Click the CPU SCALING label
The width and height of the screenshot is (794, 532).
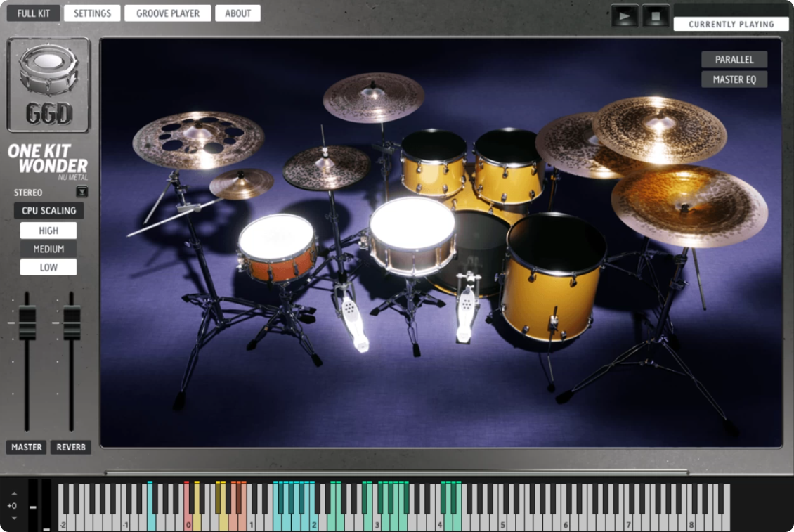(x=48, y=210)
